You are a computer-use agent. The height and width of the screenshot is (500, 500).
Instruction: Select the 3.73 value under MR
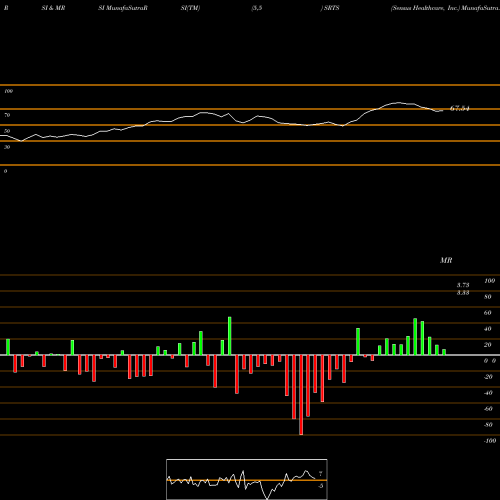[x=463, y=285]
